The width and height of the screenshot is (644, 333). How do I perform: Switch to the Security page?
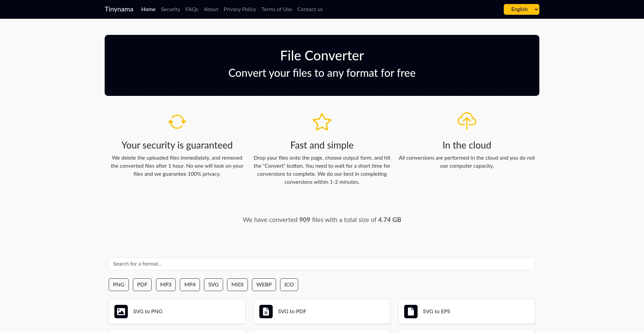tap(170, 9)
